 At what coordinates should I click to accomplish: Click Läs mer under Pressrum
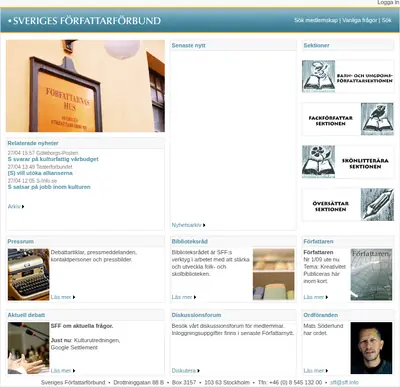[61, 297]
